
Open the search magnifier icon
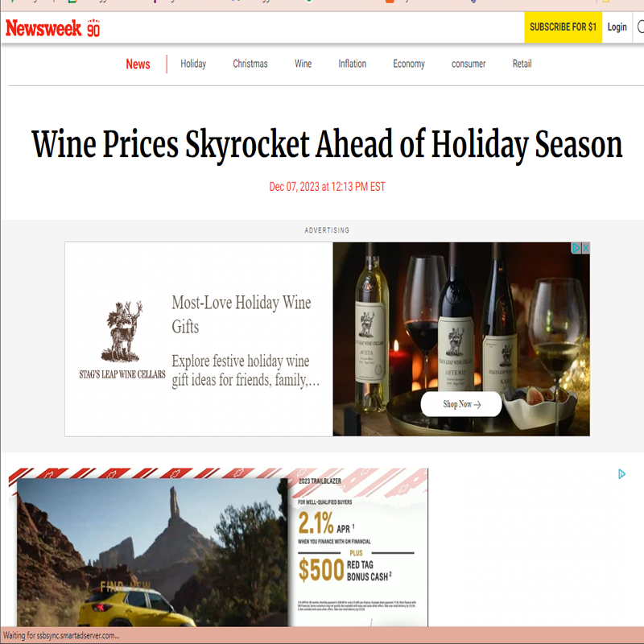click(640, 27)
